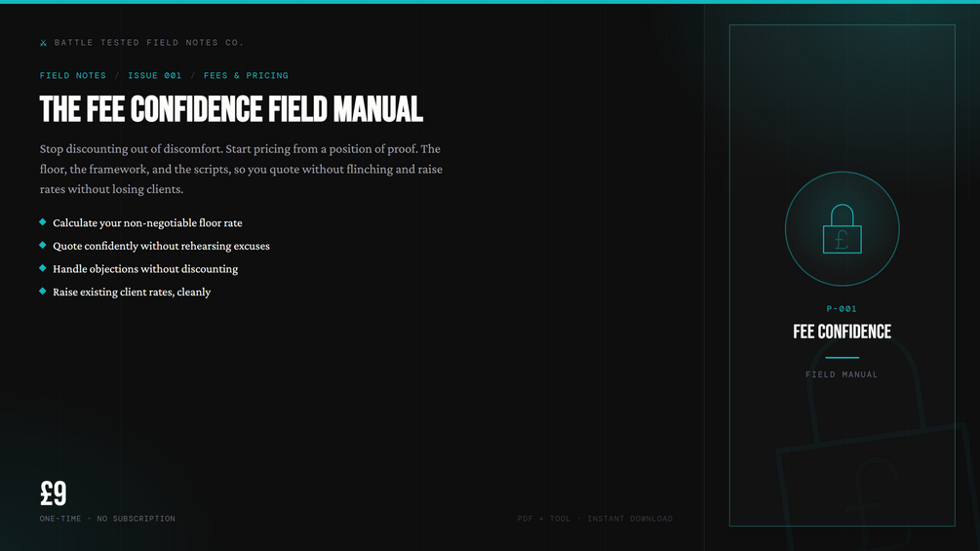This screenshot has width=980, height=551.
Task: Click 'One-time · No subscription' label
Action: pos(107,519)
